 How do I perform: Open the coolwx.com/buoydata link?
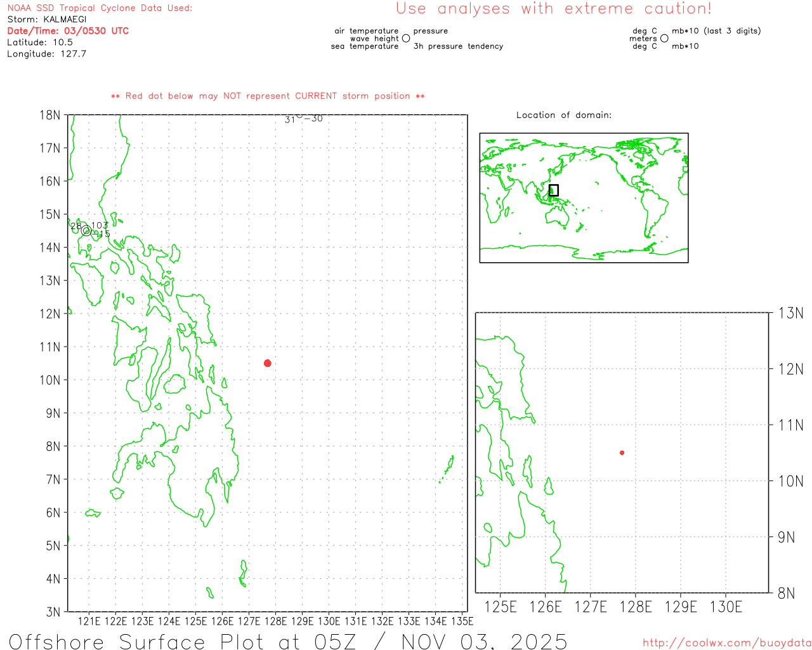tap(726, 643)
